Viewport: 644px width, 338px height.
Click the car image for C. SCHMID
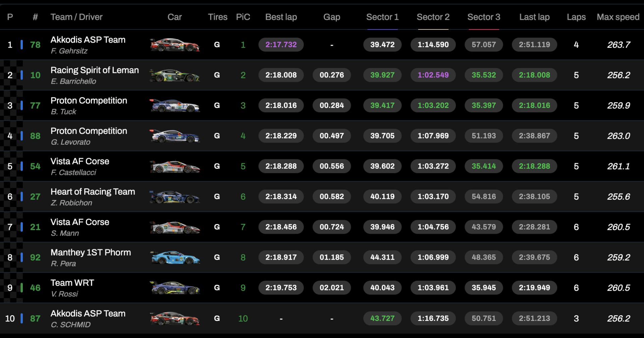[x=175, y=319]
